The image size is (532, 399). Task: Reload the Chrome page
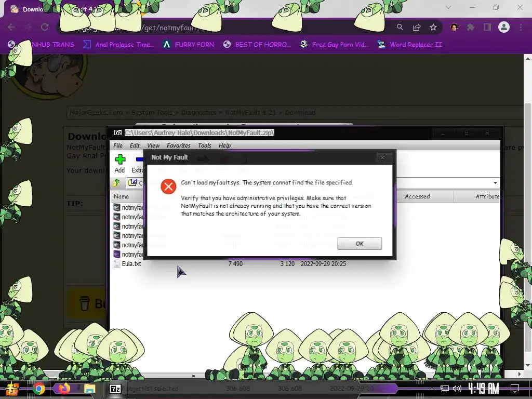point(45,27)
